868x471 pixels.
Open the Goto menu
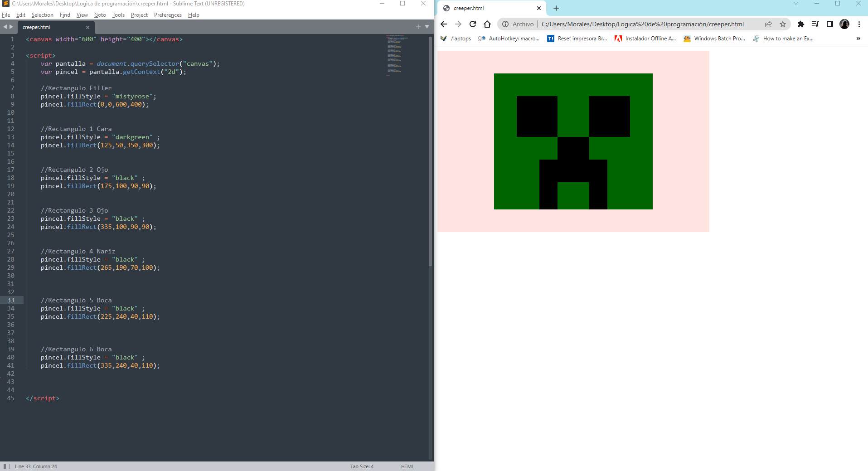[100, 15]
